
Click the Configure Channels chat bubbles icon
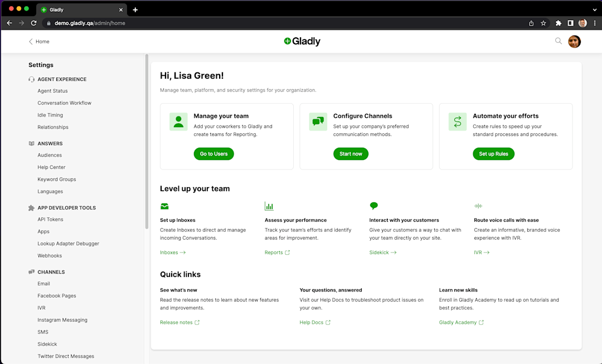click(318, 122)
